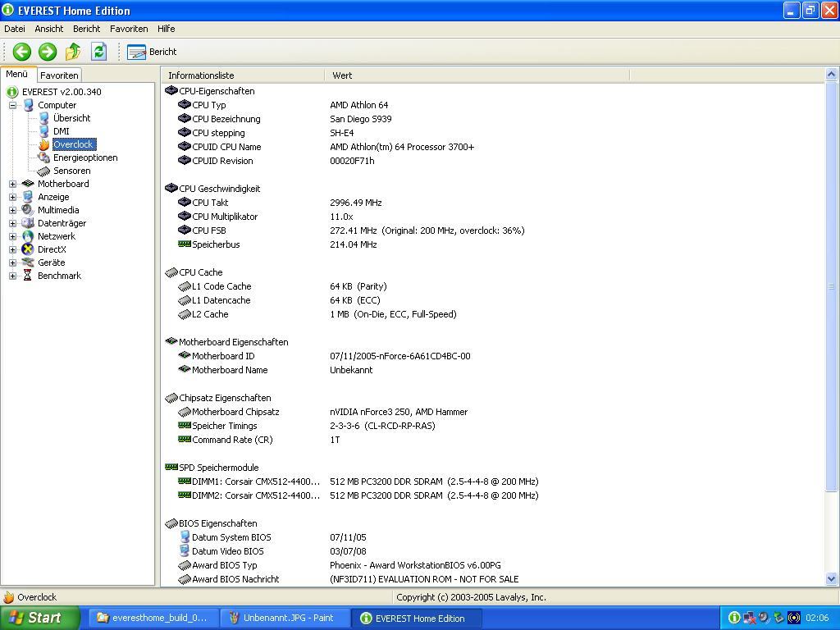This screenshot has width=840, height=630.
Task: Switch to Unbenannt.JPG Paint taskbar window
Action: (285, 618)
